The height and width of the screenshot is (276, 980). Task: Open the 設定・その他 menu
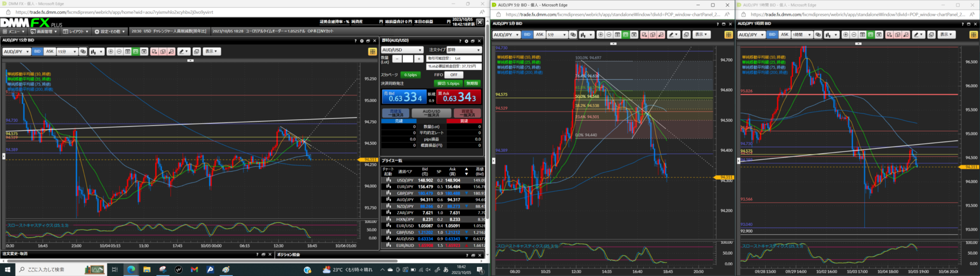pyautogui.click(x=110, y=31)
